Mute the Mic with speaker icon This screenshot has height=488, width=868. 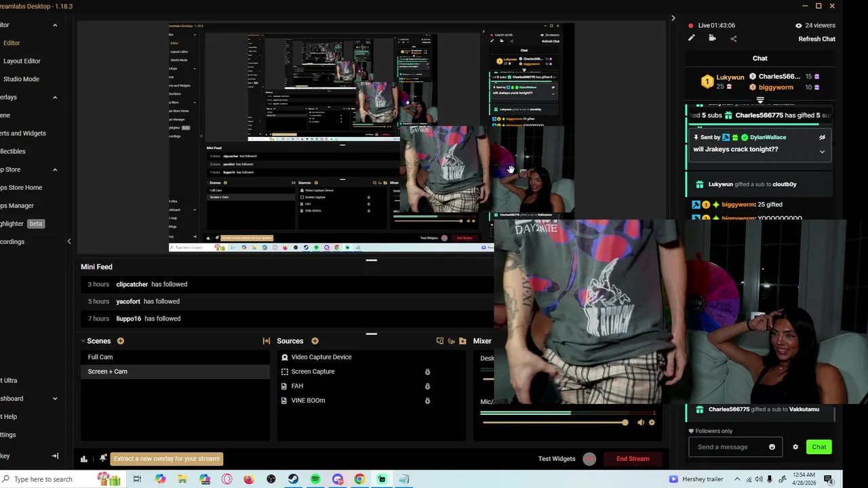pos(641,422)
